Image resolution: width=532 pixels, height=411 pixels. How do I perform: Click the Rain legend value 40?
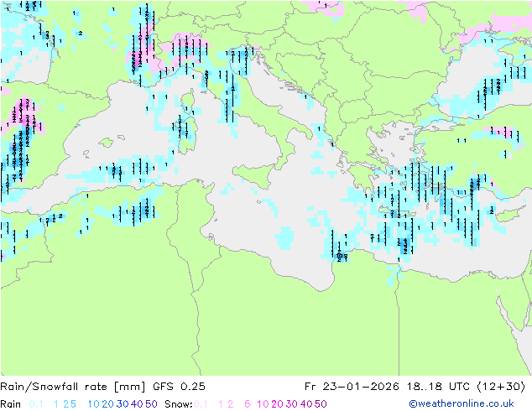point(137,404)
